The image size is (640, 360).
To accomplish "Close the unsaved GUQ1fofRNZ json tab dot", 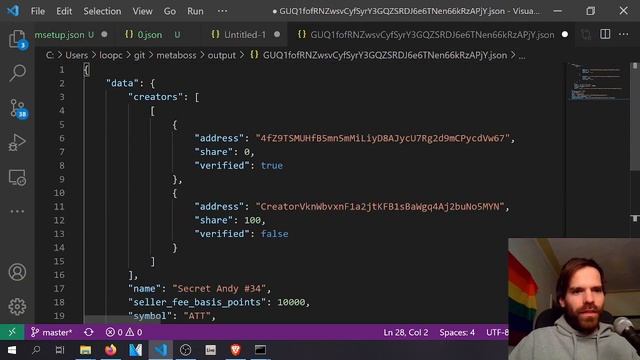I will click(x=565, y=35).
